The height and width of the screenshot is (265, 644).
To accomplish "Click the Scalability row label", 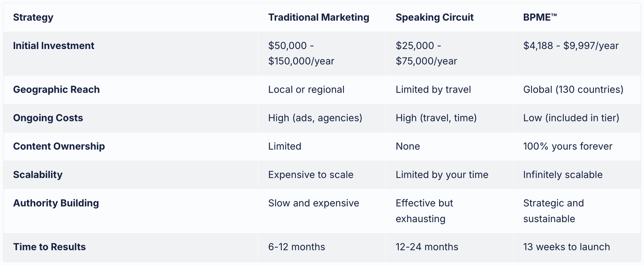I will [38, 175].
